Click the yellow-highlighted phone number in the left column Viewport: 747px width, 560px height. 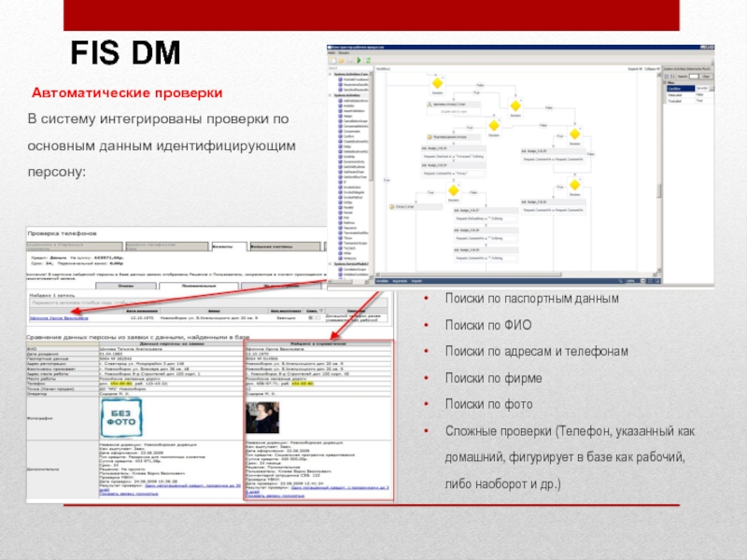[x=121, y=384]
